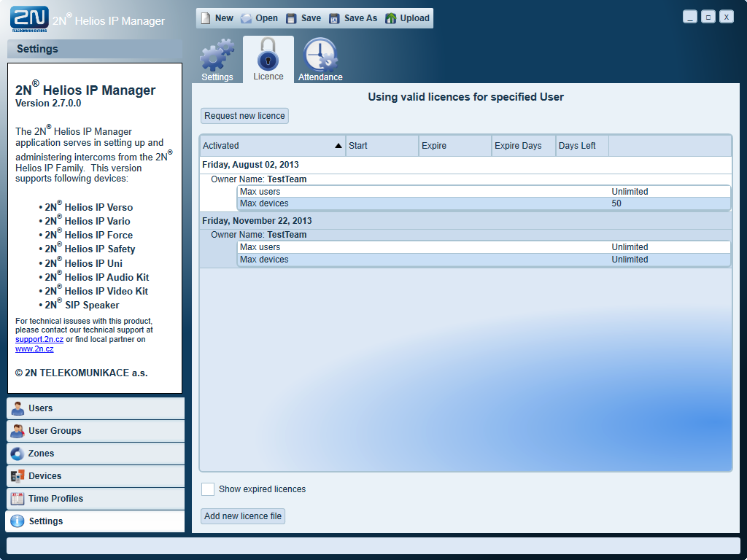Click Request new licence button
Screen dimensions: 747x560
click(244, 116)
